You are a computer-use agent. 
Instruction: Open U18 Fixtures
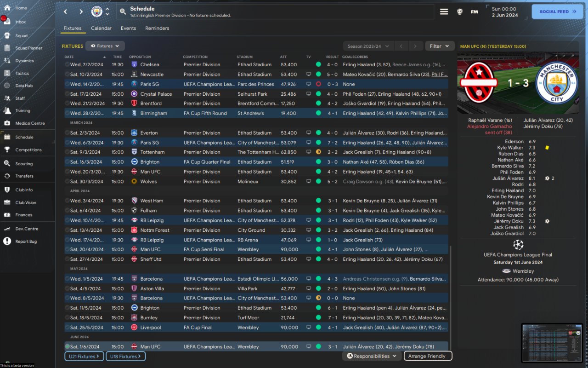[x=125, y=356]
